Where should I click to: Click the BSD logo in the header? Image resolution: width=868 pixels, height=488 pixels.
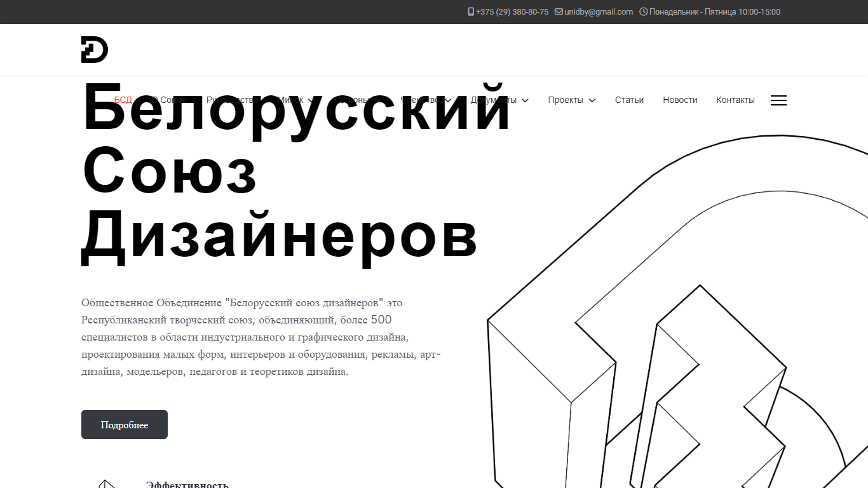click(x=95, y=50)
